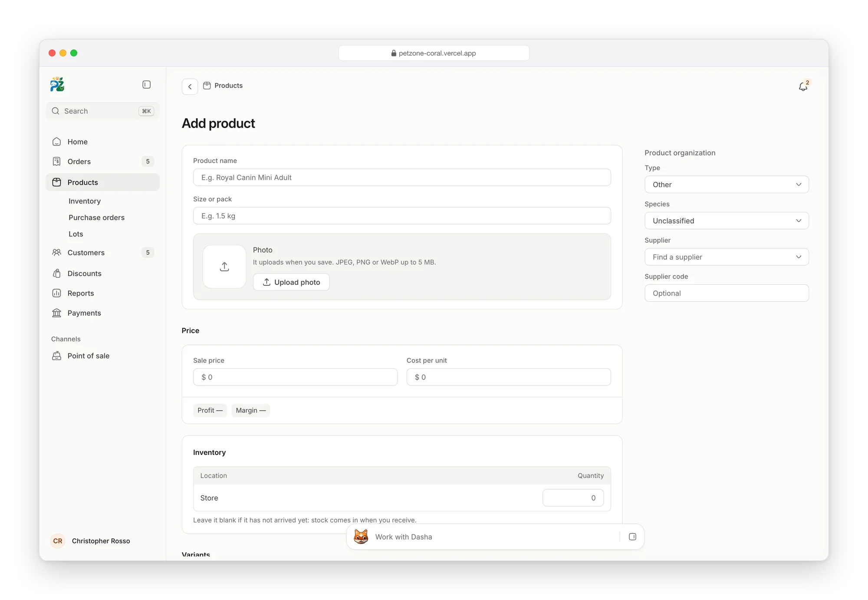Open notifications via the bell icon
The width and height of the screenshot is (868, 600).
[803, 86]
